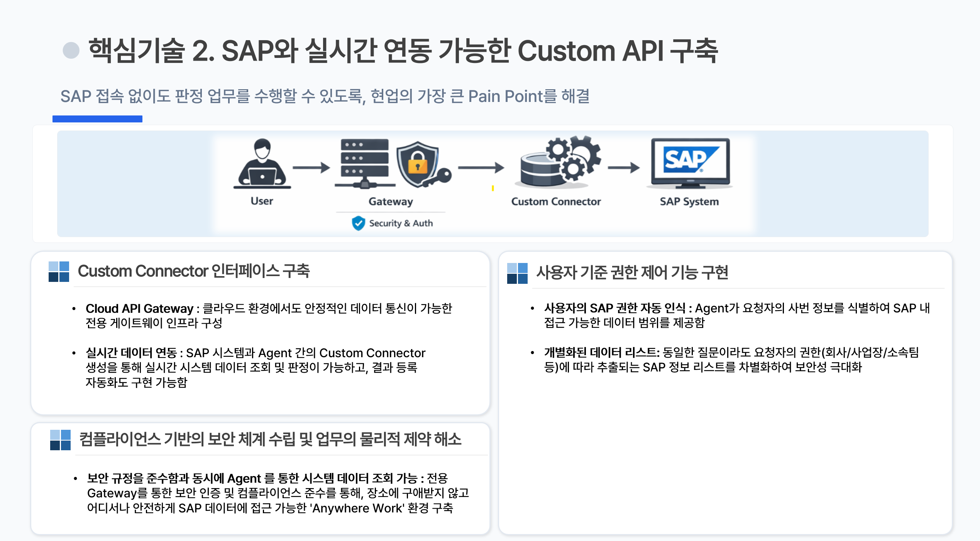Click the architecture diagram image

pos(493,184)
